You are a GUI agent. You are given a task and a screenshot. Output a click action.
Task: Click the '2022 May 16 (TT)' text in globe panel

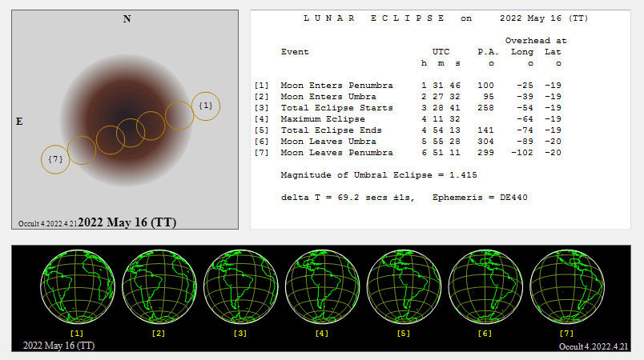(x=58, y=346)
